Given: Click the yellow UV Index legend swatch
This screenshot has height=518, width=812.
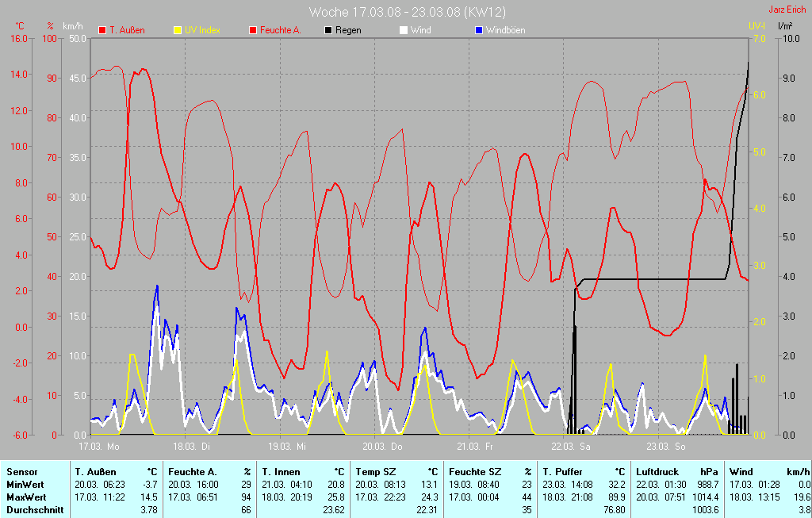Looking at the screenshot, I should (178, 31).
